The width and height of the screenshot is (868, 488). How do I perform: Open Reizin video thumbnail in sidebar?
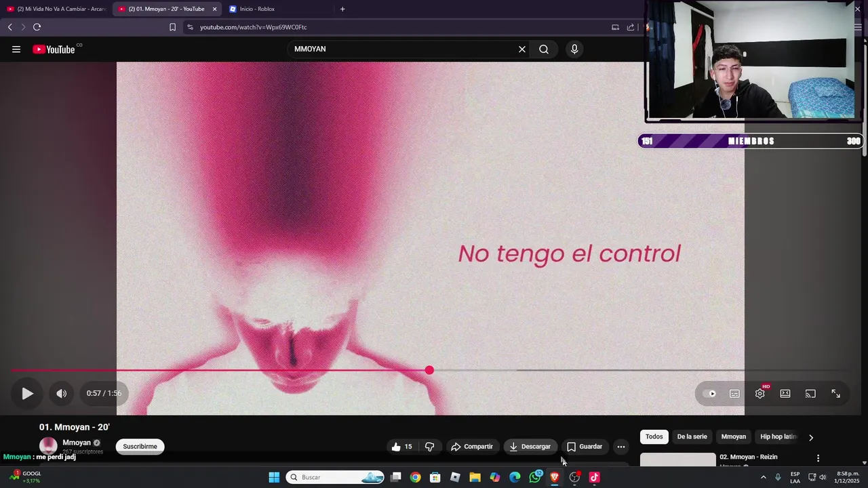pyautogui.click(x=678, y=460)
